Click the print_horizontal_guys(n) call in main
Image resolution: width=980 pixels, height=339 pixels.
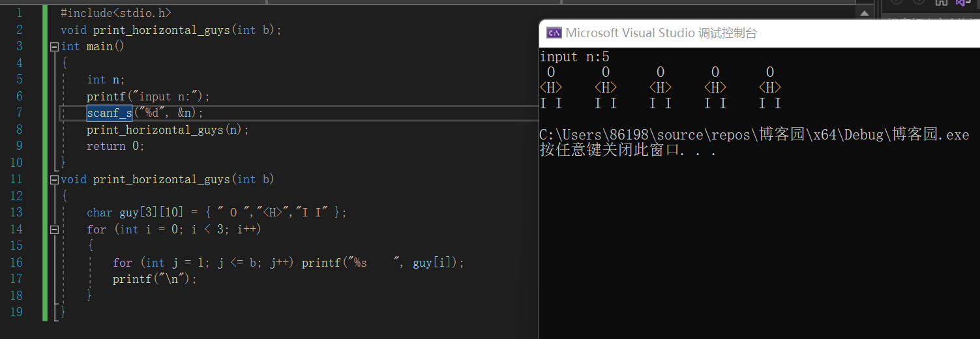168,130
